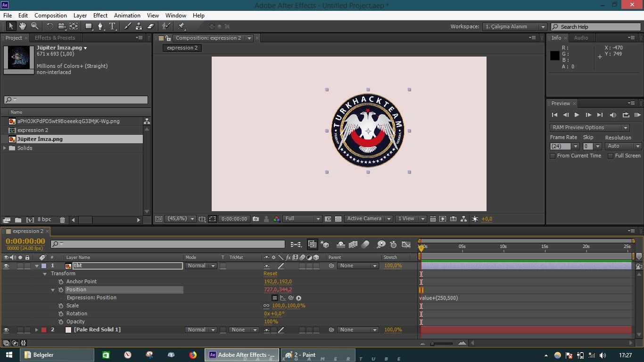This screenshot has height=362, width=644.
Task: Toggle Auto-keyframe stopwatch in timeline
Action: [394, 244]
